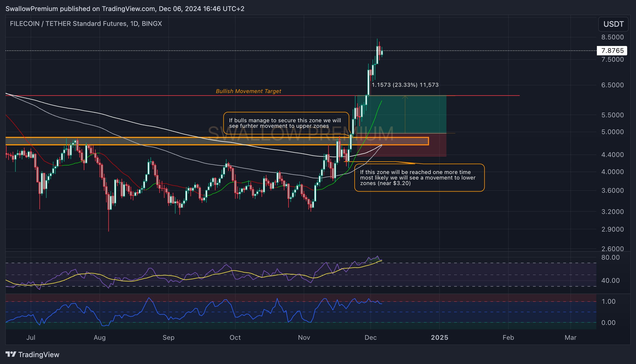Image resolution: width=636 pixels, height=364 pixels.
Task: Click the 4.0000 price axis label
Action: [x=613, y=172]
